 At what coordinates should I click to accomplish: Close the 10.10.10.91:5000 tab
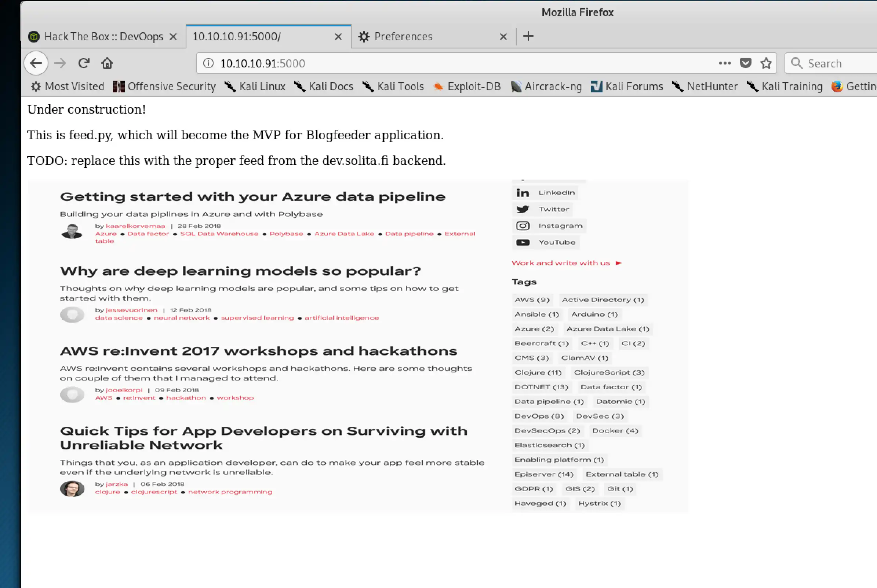(x=338, y=36)
